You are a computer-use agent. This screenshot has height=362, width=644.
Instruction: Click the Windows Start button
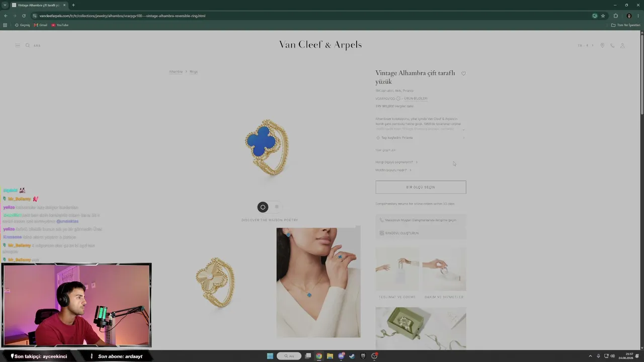coord(270,356)
